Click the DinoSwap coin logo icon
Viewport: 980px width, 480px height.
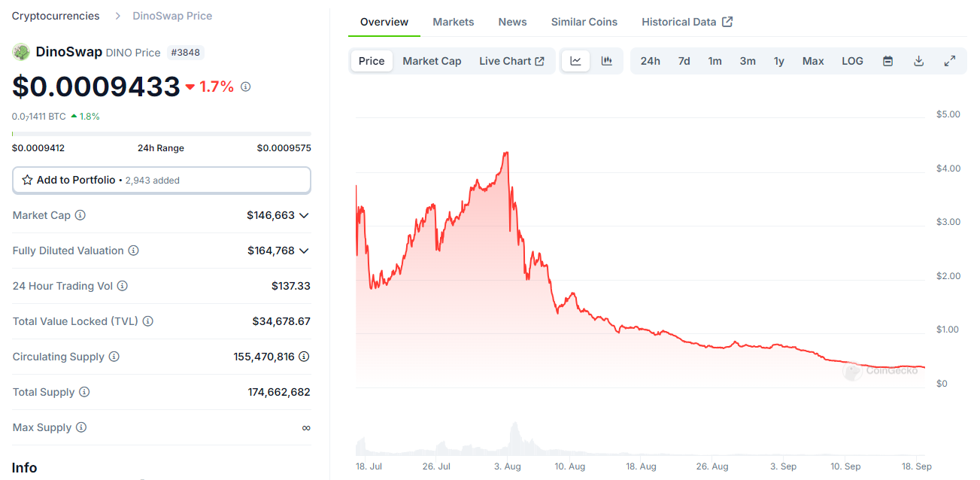tap(21, 52)
